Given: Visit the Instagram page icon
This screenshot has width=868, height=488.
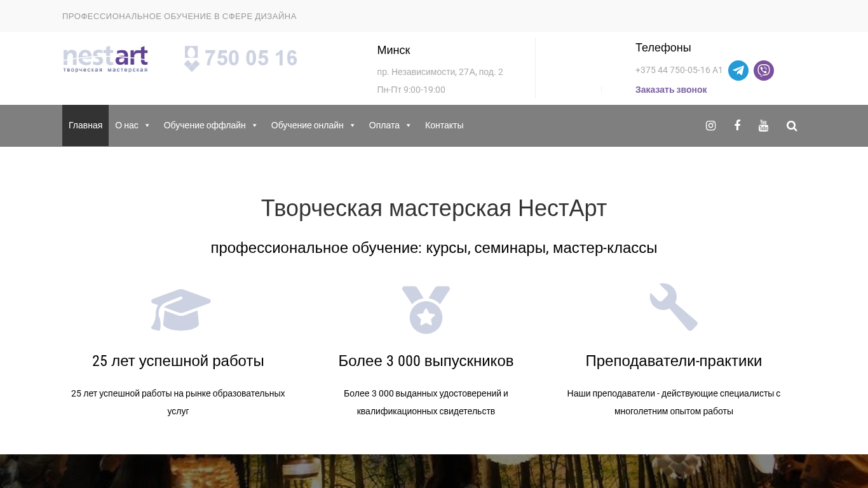Looking at the screenshot, I should click(711, 126).
